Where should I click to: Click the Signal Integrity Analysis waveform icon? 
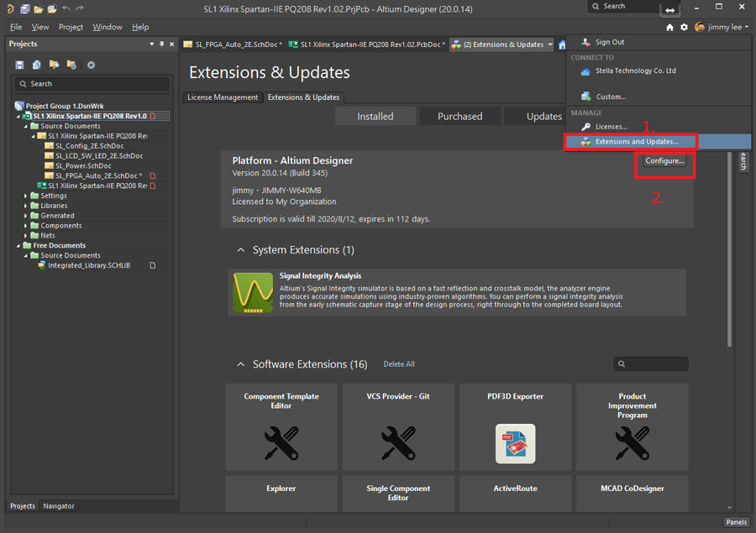(252, 293)
